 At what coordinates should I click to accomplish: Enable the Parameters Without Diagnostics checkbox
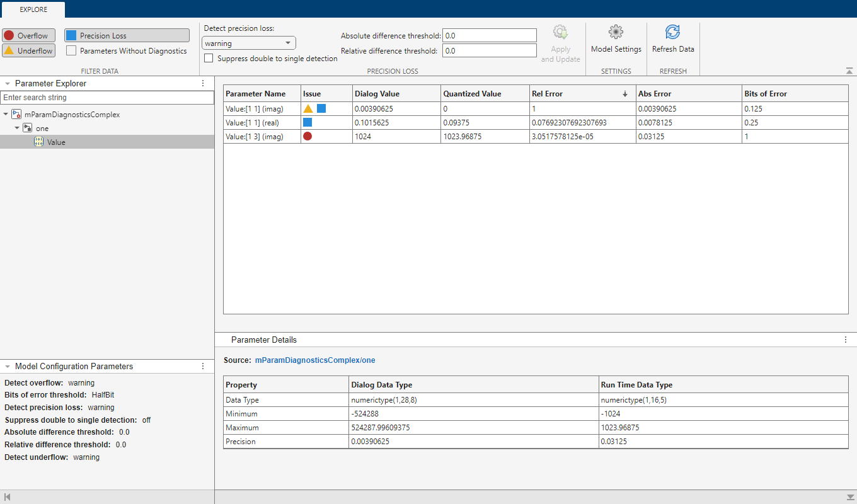(71, 51)
